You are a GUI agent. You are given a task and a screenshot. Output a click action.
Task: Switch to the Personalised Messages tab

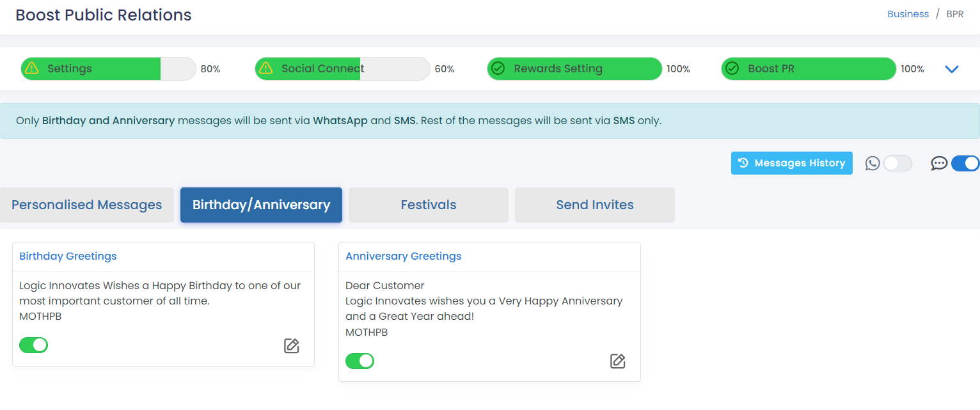(x=87, y=205)
